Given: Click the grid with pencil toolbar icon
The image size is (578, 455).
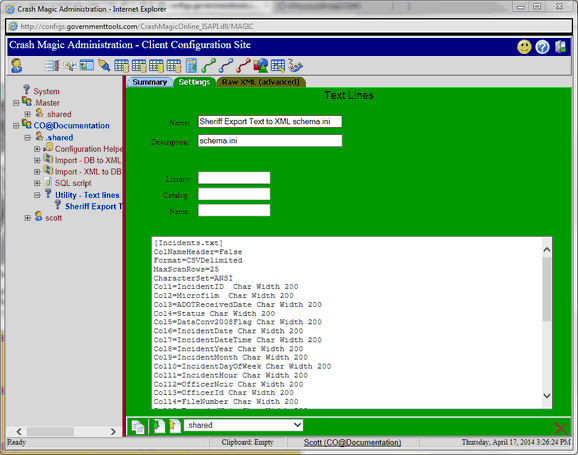Looking at the screenshot, I should point(278,66).
